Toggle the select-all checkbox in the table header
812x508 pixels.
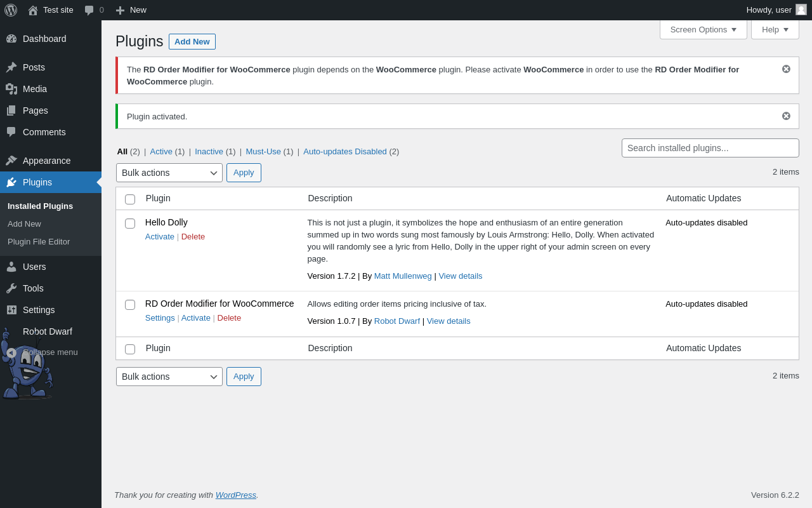(x=130, y=199)
